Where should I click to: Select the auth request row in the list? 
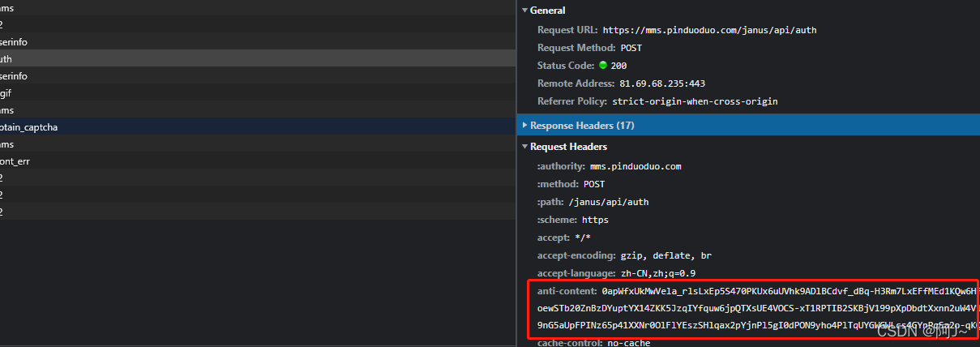click(258, 58)
